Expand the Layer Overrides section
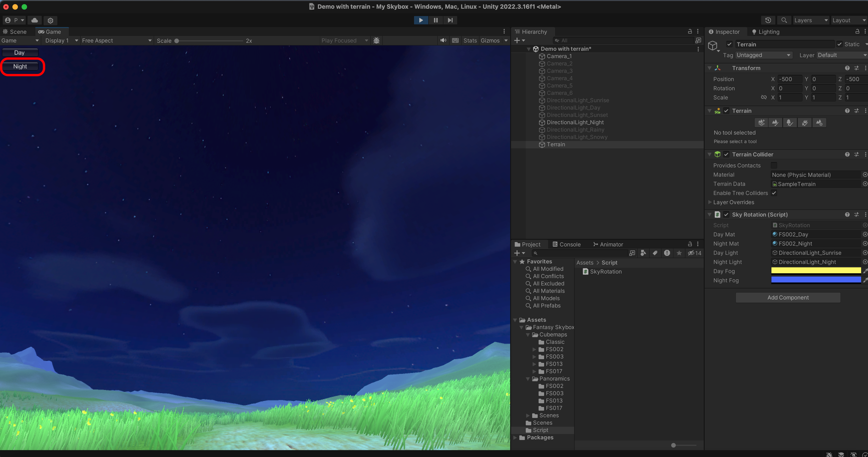The image size is (868, 457). (x=710, y=202)
